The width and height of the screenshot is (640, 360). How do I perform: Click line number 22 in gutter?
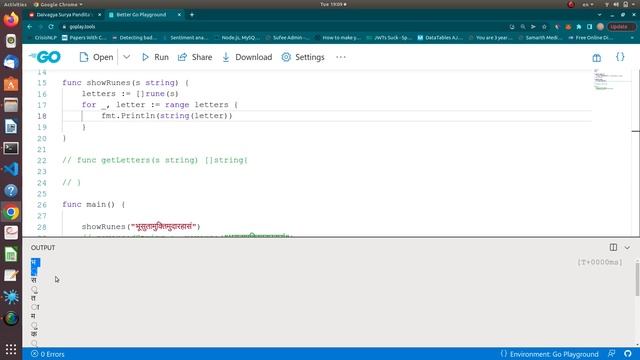[42, 160]
